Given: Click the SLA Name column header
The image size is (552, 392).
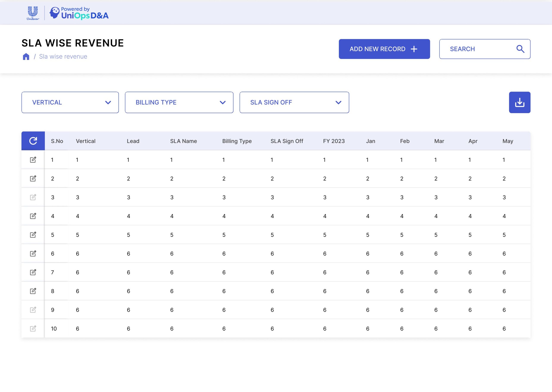Looking at the screenshot, I should pos(183,141).
